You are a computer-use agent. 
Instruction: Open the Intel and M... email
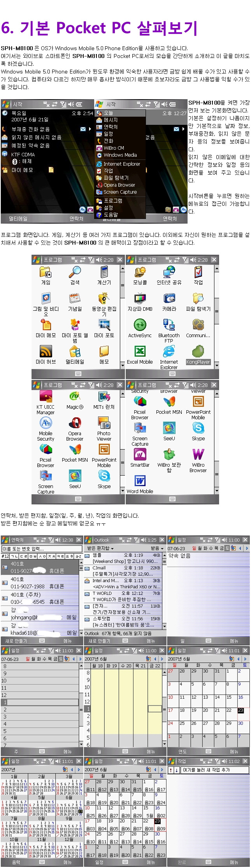point(123,584)
